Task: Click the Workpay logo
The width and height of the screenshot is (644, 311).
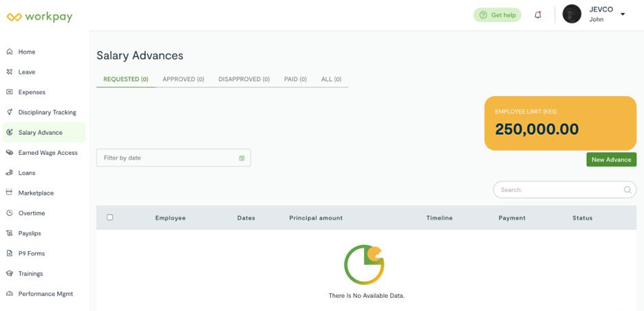Action: 40,17
